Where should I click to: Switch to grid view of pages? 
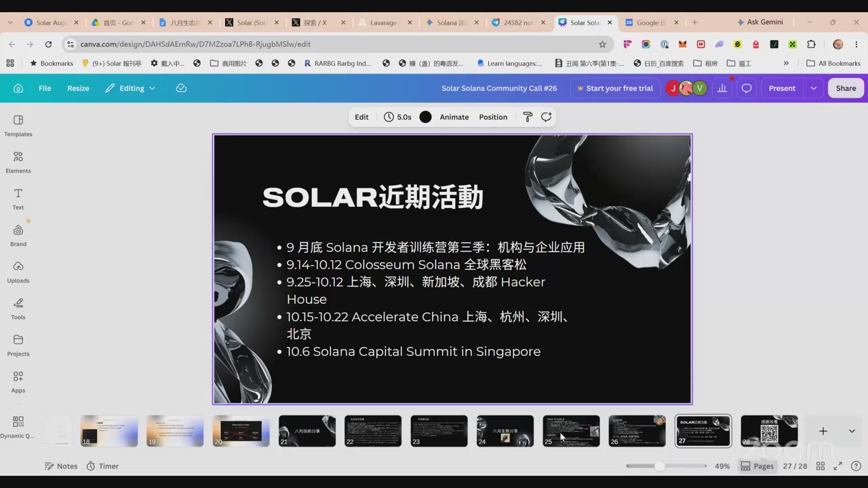(821, 466)
